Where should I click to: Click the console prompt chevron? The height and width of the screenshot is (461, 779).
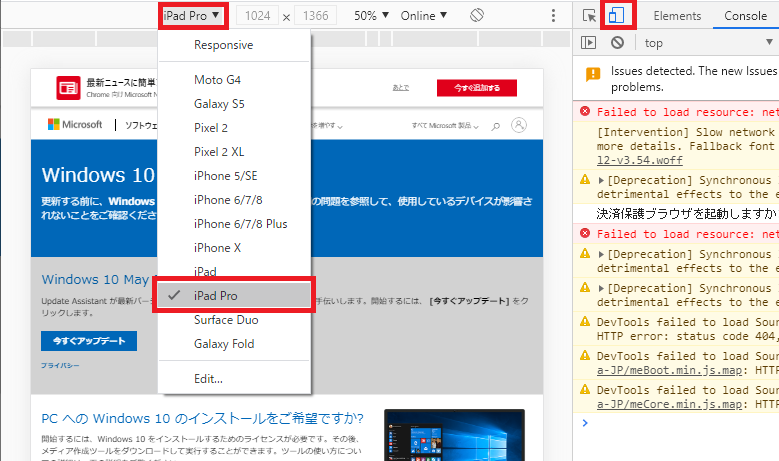pos(585,423)
